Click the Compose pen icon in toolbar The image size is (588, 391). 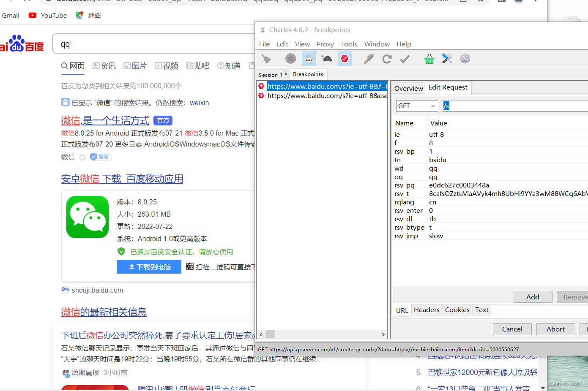369,59
